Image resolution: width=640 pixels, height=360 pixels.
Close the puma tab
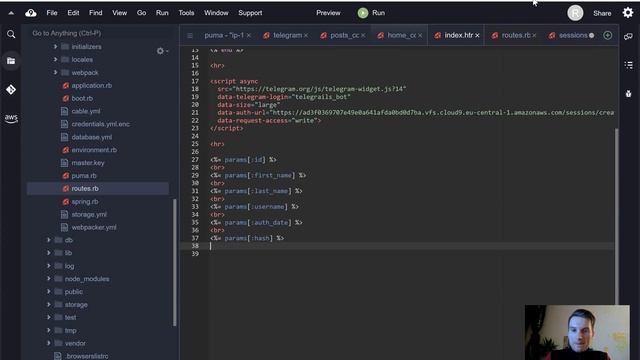tap(249, 36)
